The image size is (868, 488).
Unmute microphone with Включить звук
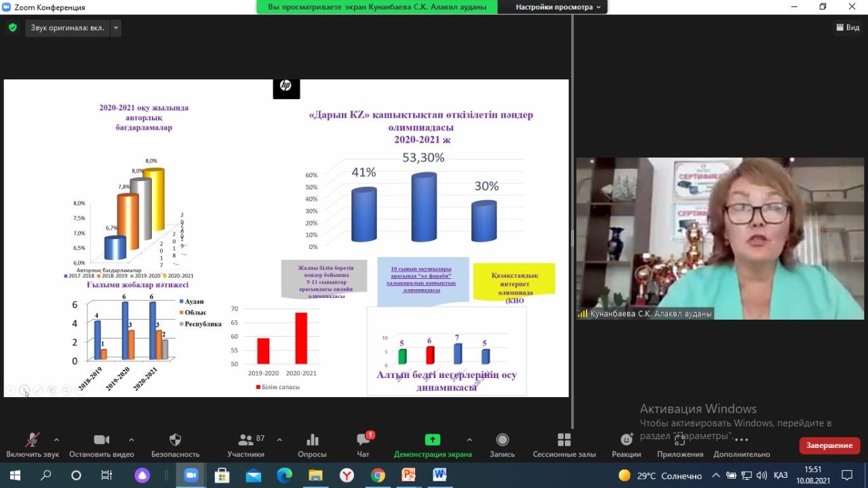coord(33,445)
